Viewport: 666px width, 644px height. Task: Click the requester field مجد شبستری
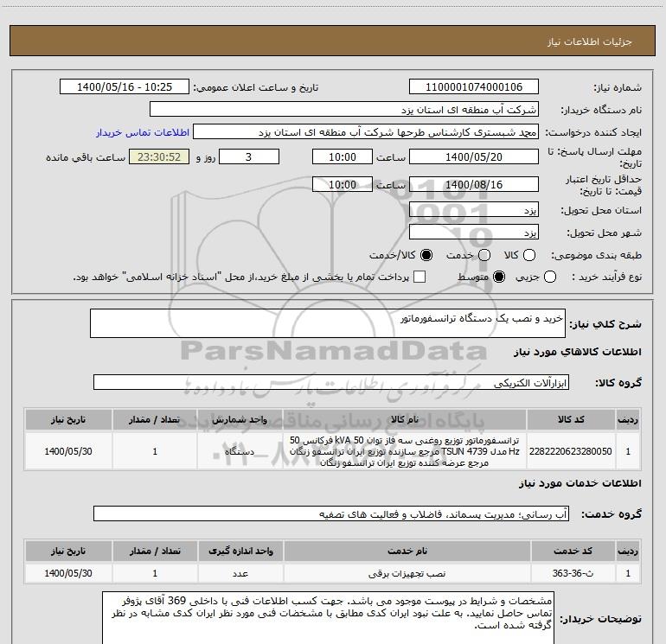click(366, 132)
